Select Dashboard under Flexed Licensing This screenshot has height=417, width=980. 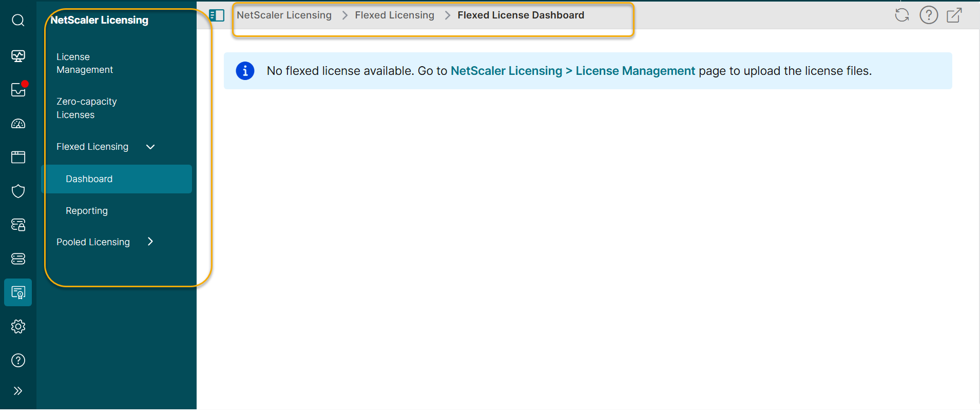117,179
